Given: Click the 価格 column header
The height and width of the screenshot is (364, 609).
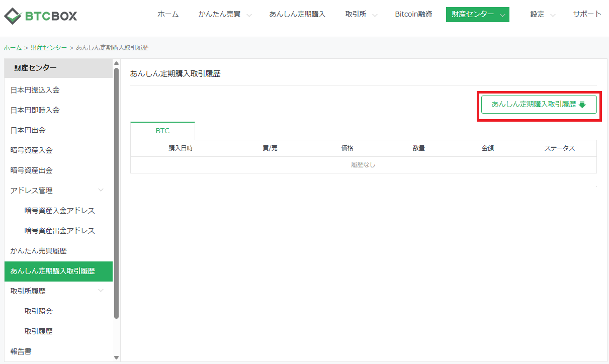Looking at the screenshot, I should point(347,148).
